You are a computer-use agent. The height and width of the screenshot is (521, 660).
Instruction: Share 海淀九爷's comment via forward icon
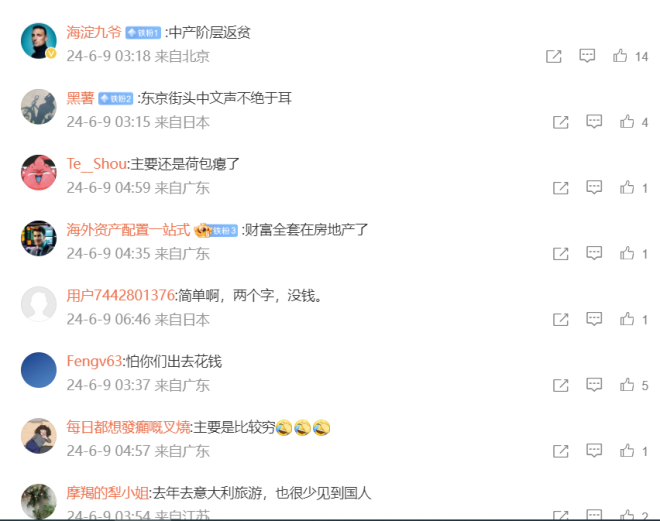pyautogui.click(x=554, y=56)
